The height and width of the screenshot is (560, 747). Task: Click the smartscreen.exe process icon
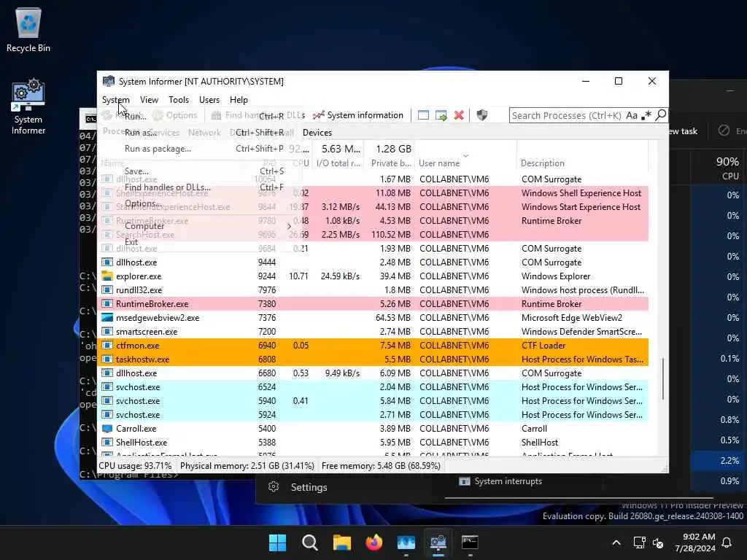coord(107,332)
